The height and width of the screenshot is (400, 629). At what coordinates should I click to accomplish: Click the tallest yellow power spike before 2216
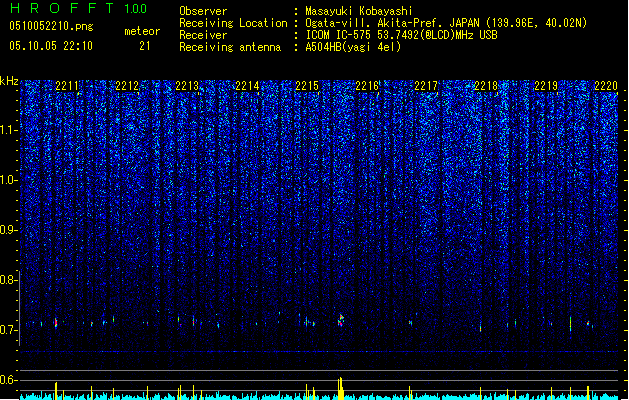pyautogui.click(x=341, y=388)
